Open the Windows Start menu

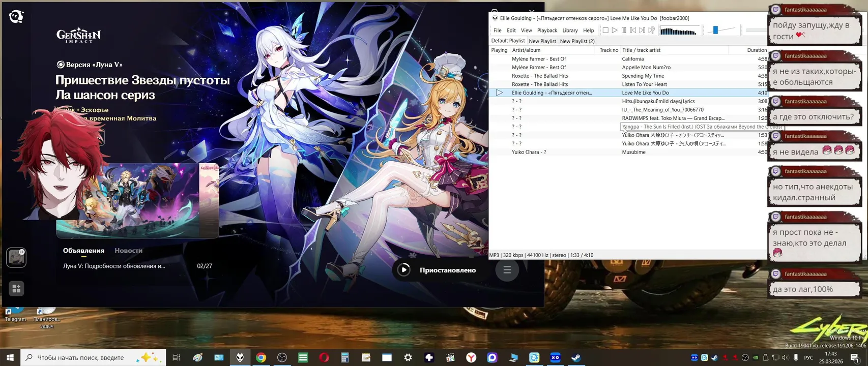[x=10, y=357]
